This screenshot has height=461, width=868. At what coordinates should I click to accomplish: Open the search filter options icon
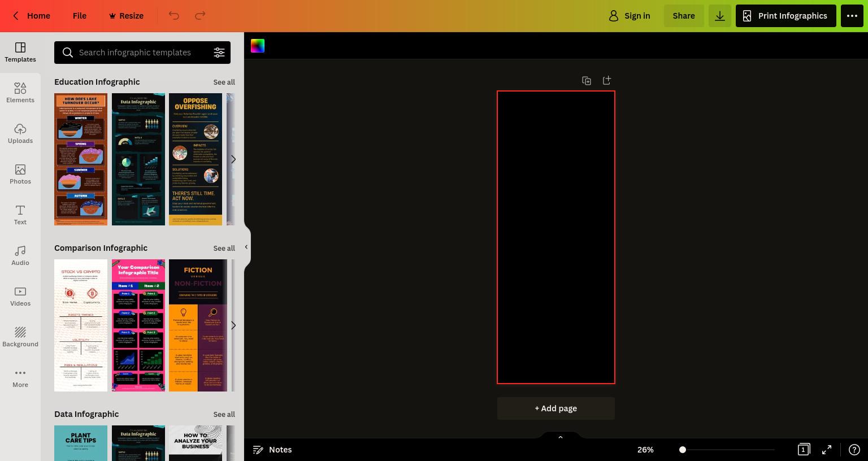pyautogui.click(x=219, y=53)
